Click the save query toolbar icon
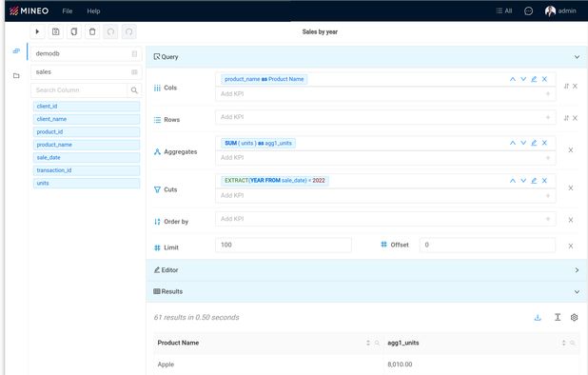The image size is (588, 375). [x=55, y=31]
